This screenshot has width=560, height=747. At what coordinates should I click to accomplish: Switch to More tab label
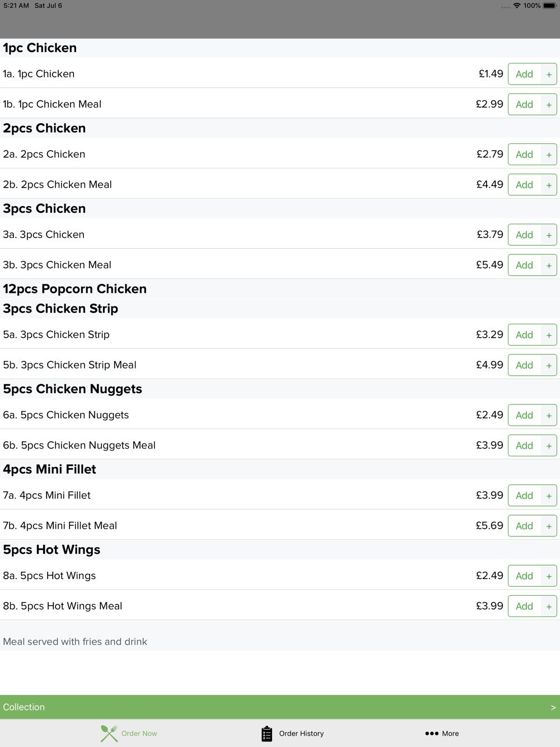coord(450,734)
